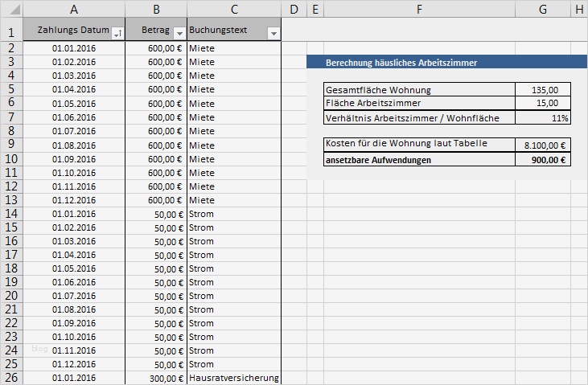Select date 01.06.2016 in row 7

(x=74, y=117)
